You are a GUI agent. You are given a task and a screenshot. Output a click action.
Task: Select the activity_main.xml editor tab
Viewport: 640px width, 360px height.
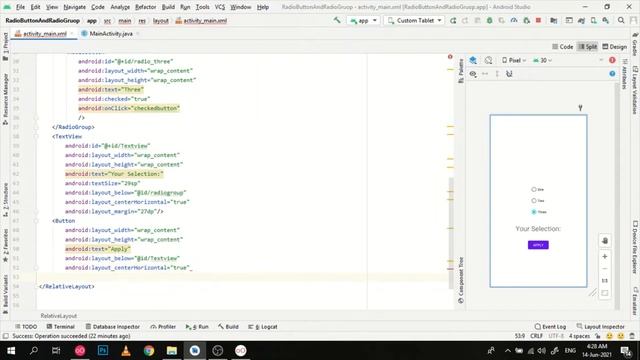tap(44, 33)
